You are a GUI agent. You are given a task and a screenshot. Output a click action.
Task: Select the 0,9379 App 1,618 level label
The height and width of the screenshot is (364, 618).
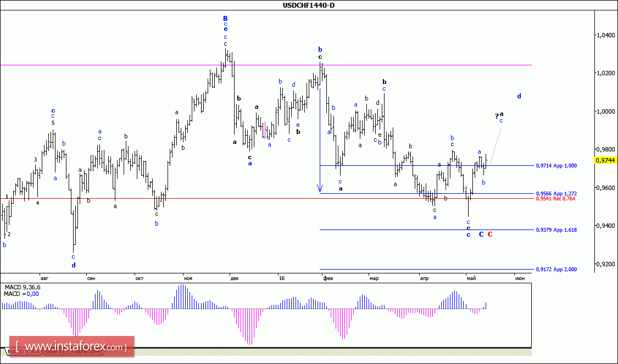[556, 230]
